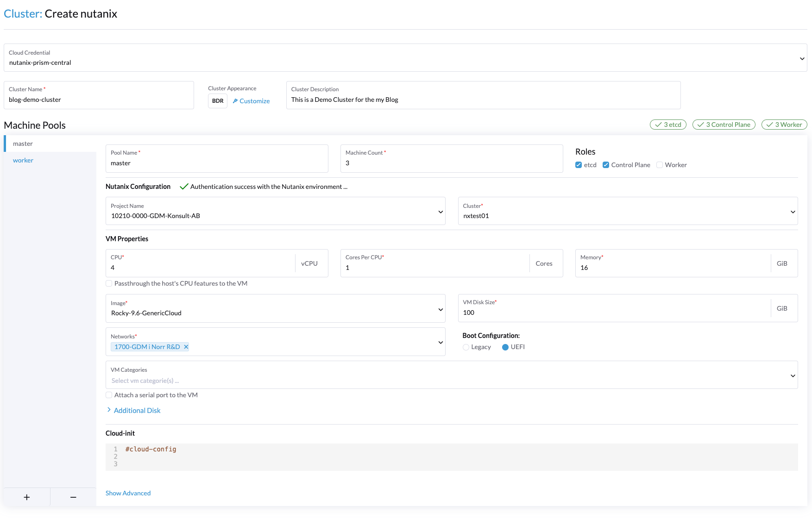This screenshot has width=812, height=519.
Task: Switch to the worker machine pool tab
Action: coord(50,160)
